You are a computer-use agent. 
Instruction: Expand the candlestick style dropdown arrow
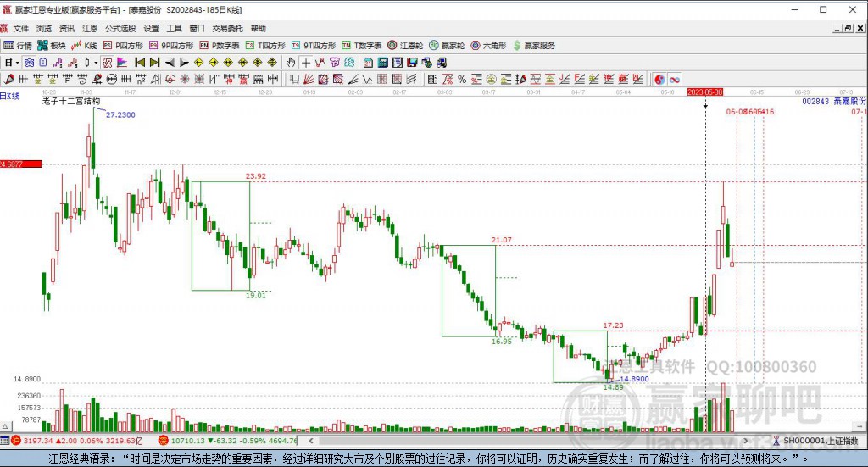pos(96,63)
